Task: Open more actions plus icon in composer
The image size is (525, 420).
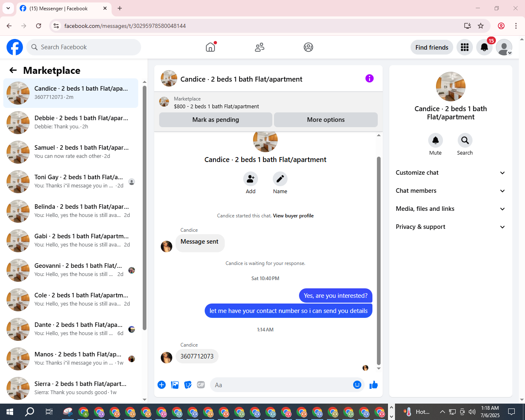Action: (x=162, y=385)
